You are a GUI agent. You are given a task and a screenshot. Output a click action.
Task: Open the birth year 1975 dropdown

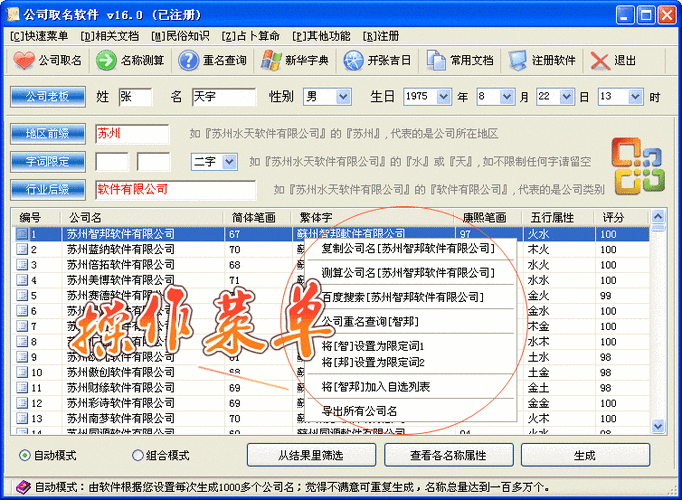443,97
